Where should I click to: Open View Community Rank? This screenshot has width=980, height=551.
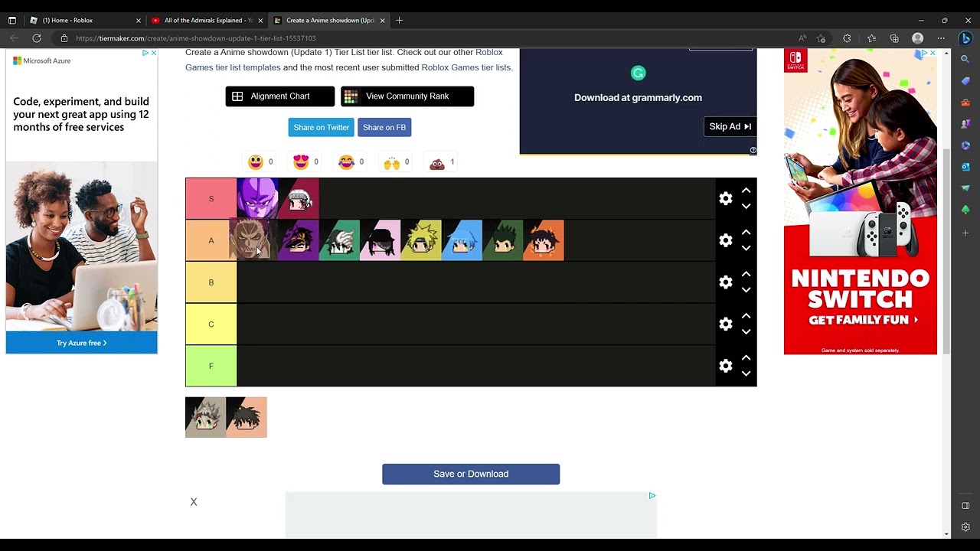point(407,96)
